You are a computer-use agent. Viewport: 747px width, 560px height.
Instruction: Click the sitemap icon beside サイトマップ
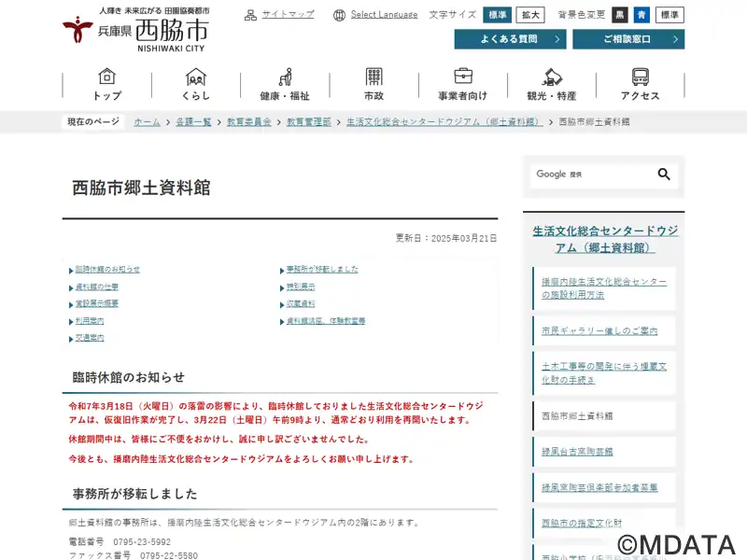click(250, 15)
